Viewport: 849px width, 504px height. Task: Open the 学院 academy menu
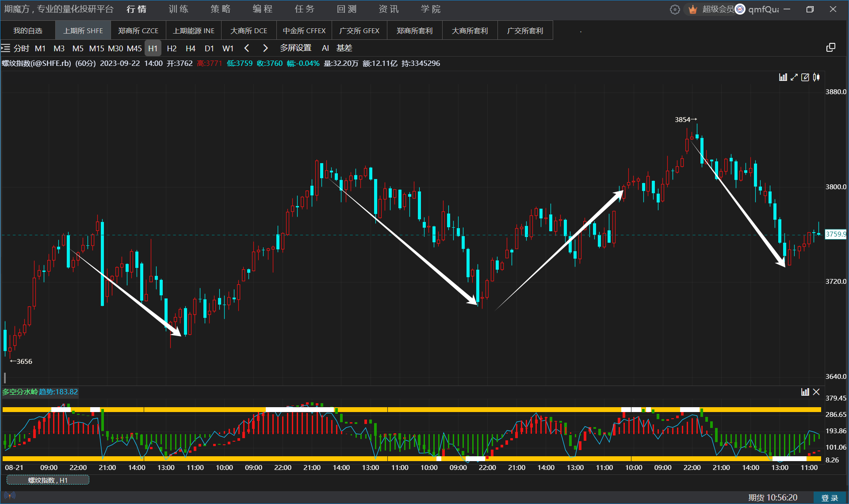[430, 9]
